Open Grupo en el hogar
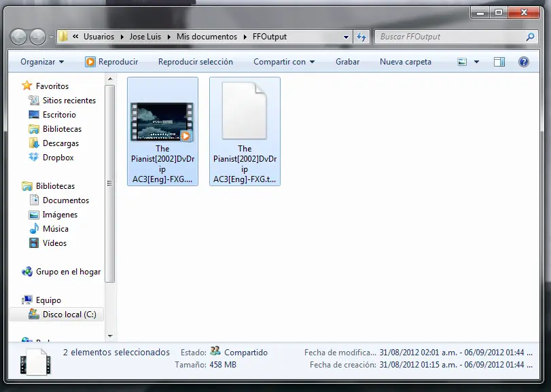Viewport: 551px width, 392px height. click(68, 272)
